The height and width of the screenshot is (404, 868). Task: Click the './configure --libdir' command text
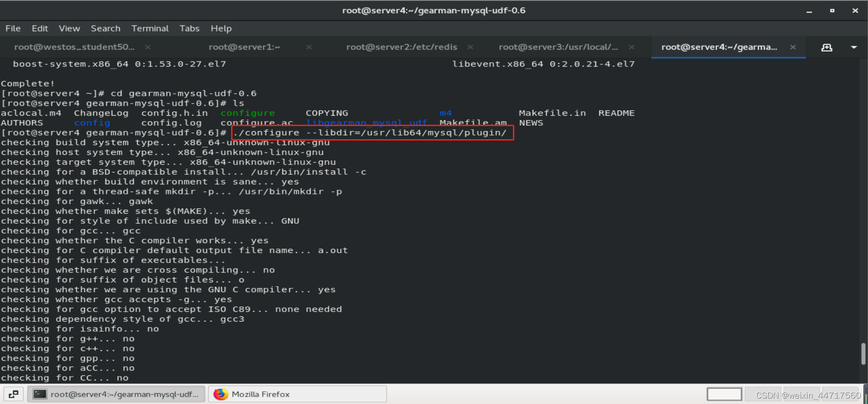370,133
